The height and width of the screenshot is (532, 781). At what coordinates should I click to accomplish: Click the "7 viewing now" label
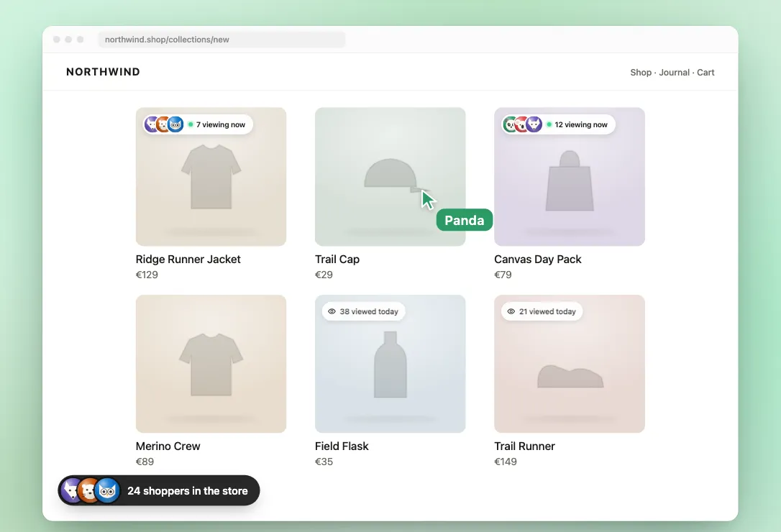[x=221, y=124]
